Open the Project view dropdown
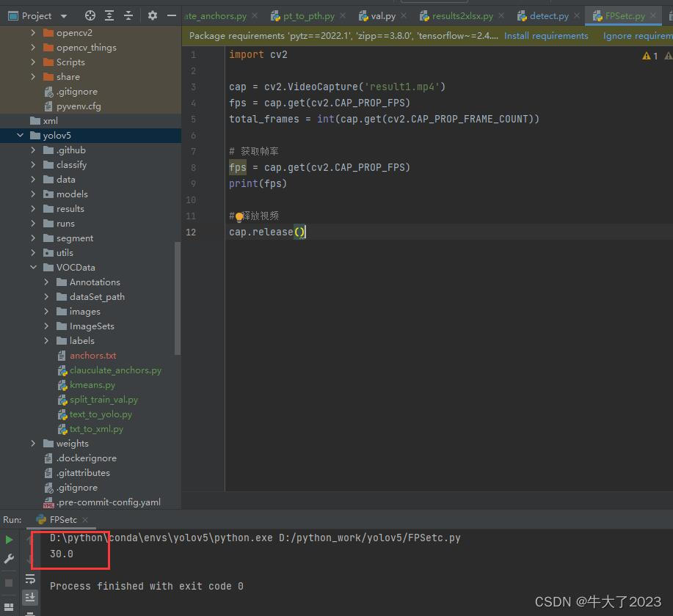This screenshot has height=616, width=673. (64, 16)
